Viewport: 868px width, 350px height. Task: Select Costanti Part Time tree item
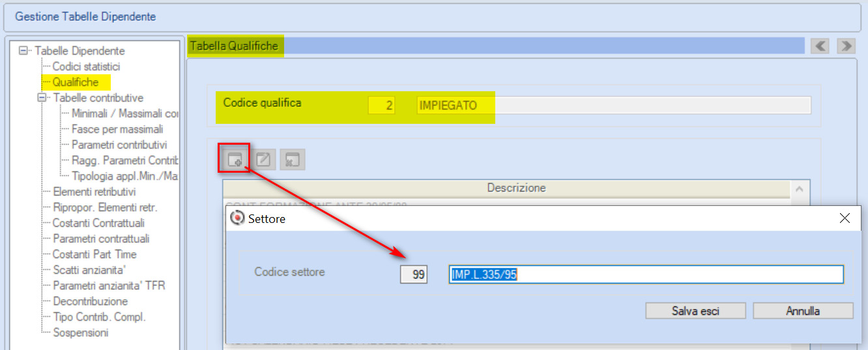(94, 254)
